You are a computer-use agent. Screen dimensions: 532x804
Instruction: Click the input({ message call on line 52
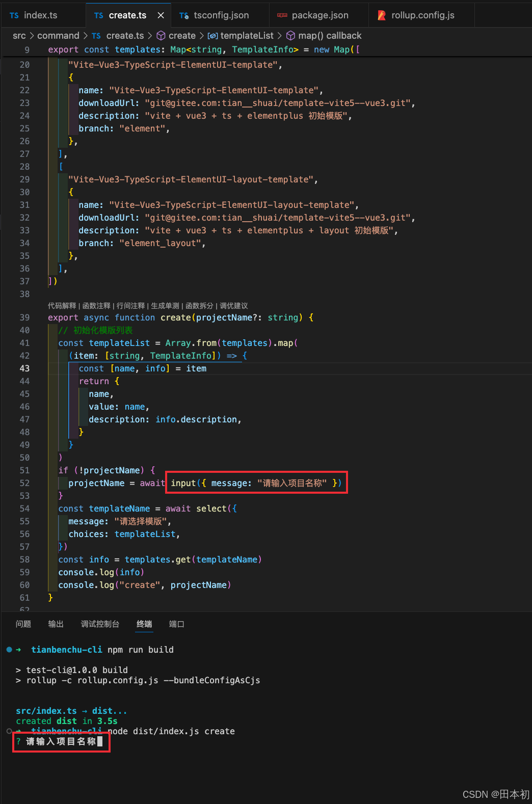(256, 483)
